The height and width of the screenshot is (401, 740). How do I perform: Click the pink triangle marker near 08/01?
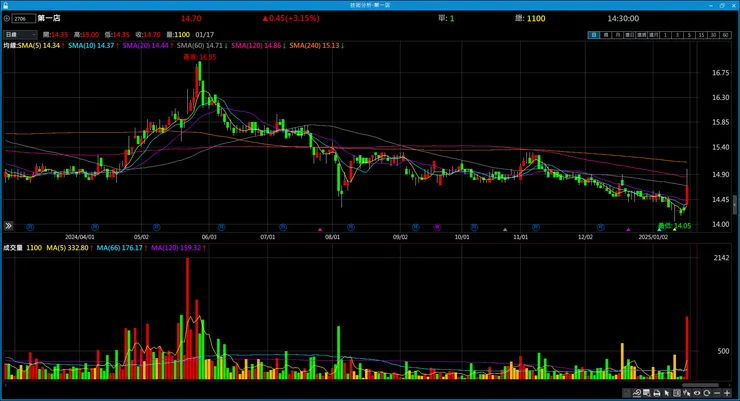click(x=320, y=230)
